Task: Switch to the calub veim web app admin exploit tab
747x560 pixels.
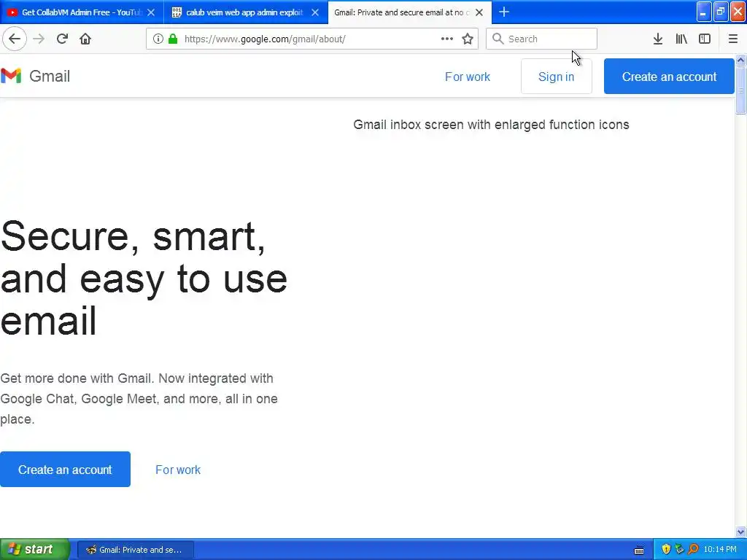Action: tap(245, 12)
